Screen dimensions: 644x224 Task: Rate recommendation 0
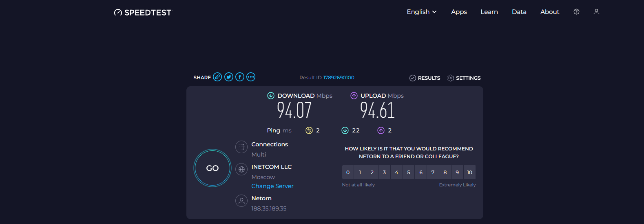348,172
